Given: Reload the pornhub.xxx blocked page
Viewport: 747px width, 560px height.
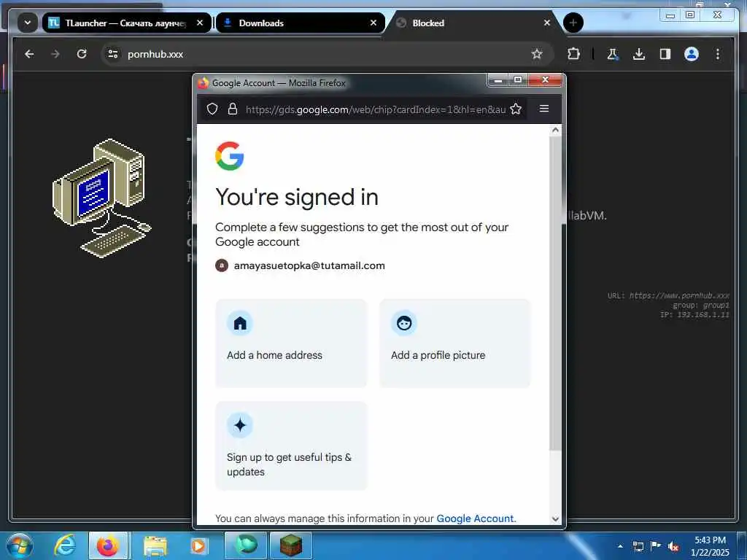Looking at the screenshot, I should [82, 54].
